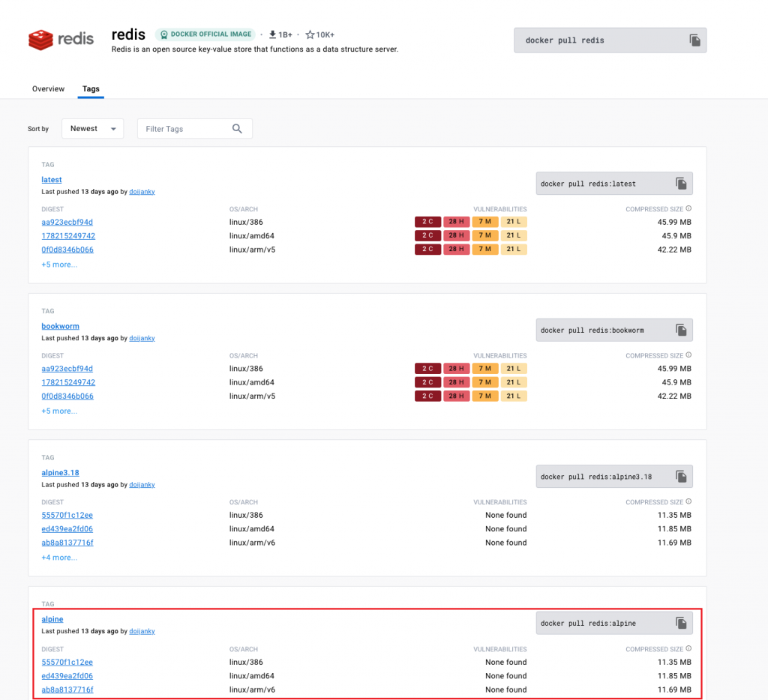
Task: Open doijanky profile under alpine tag
Action: coord(142,630)
